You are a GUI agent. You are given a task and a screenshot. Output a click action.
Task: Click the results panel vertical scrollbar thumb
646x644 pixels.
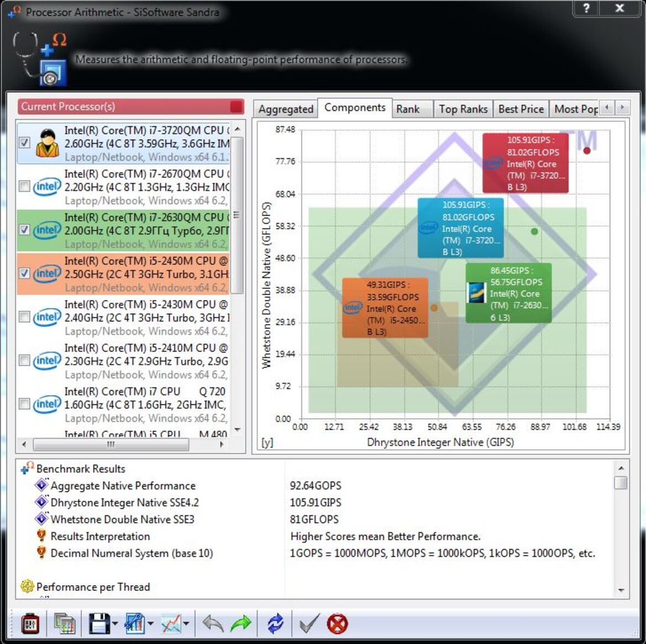click(x=621, y=482)
